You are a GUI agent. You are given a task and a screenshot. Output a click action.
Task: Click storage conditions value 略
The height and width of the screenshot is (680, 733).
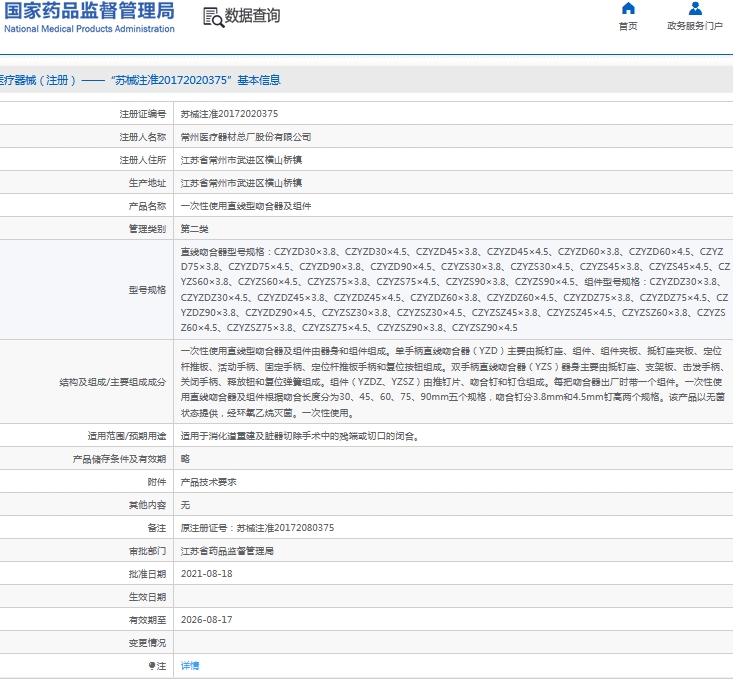185,459
